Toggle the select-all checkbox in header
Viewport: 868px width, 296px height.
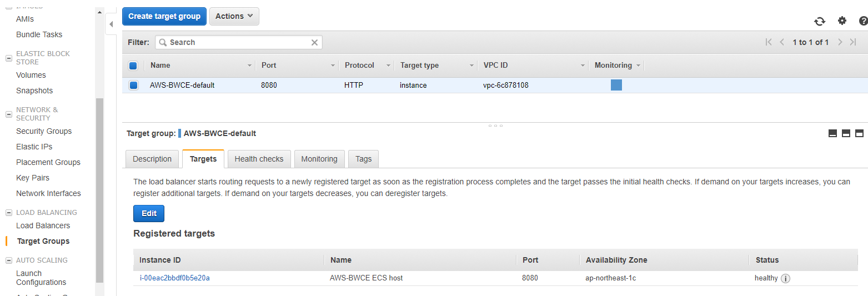[133, 66]
